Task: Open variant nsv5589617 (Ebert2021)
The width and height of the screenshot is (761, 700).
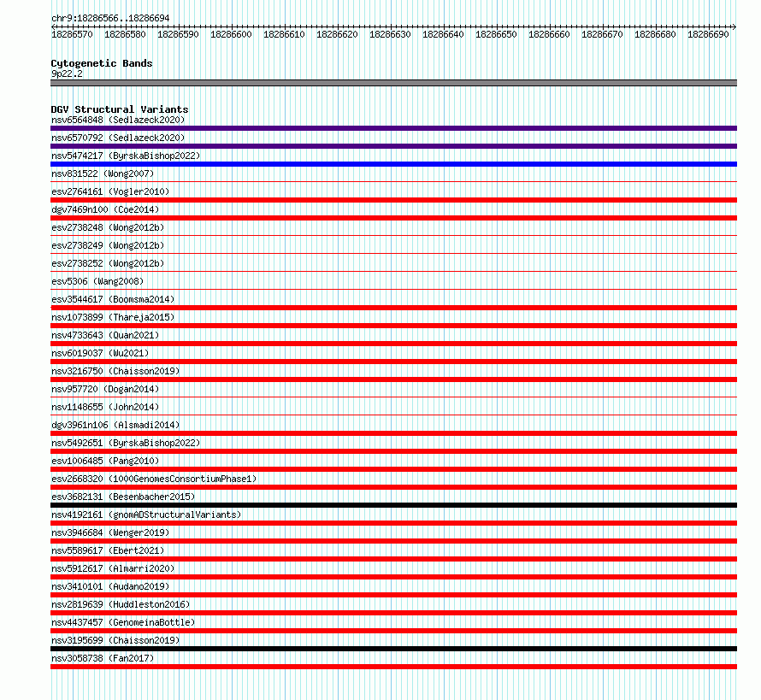Action: tap(108, 550)
